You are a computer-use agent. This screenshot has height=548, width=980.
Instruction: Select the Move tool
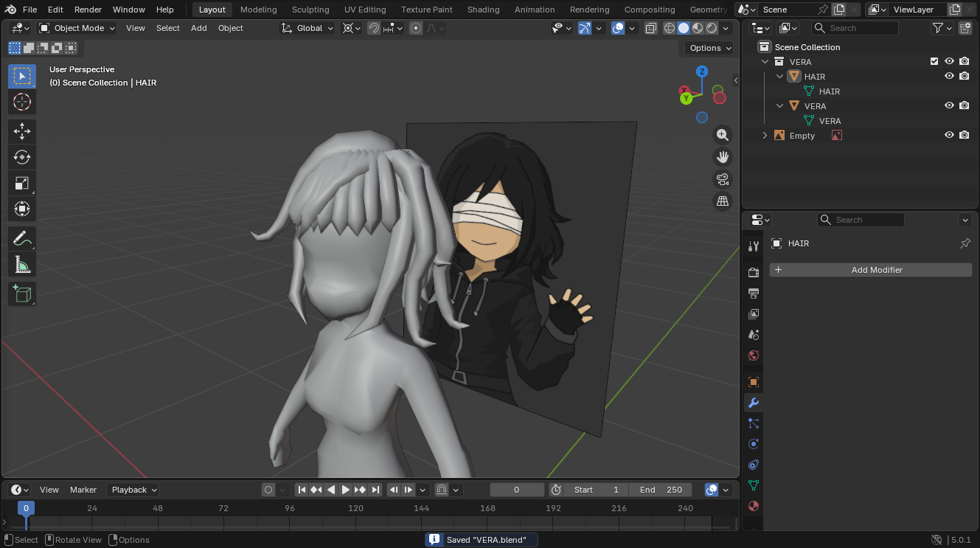click(22, 131)
